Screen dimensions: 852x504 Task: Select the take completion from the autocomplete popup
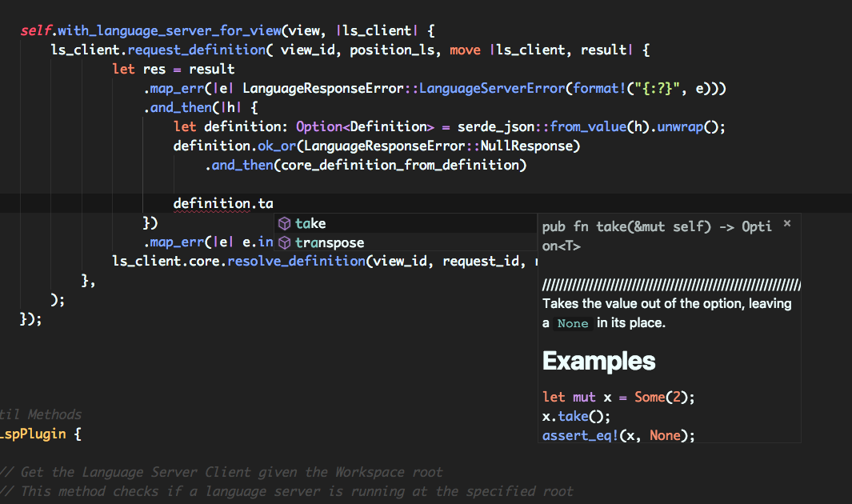311,223
